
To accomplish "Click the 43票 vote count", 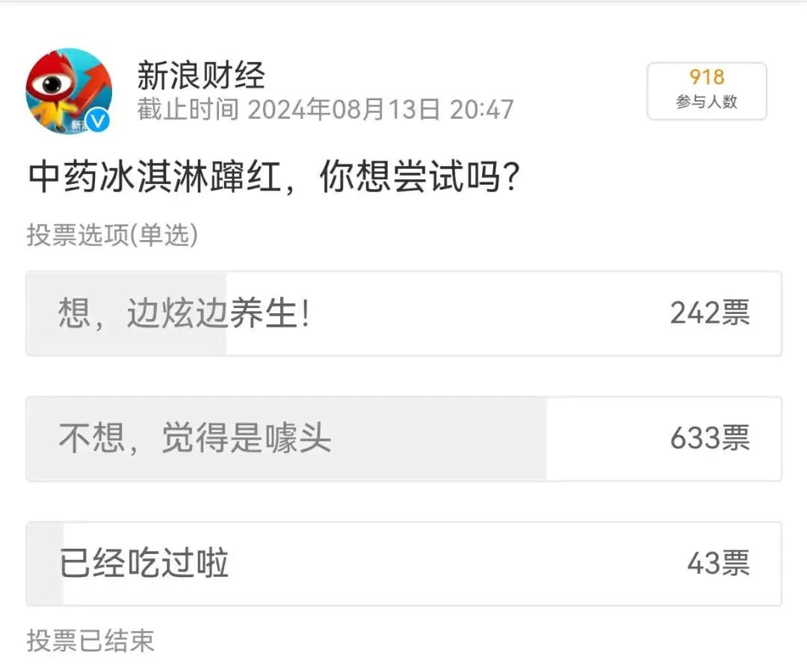I will tap(719, 563).
